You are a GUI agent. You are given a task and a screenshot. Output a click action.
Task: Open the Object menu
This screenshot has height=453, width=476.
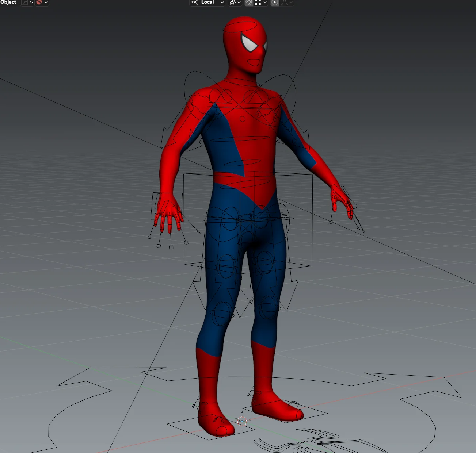click(x=9, y=3)
